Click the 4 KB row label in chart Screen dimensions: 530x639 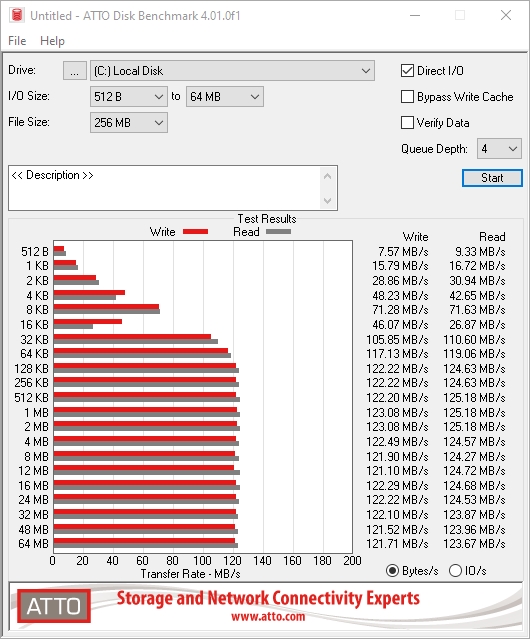point(37,295)
